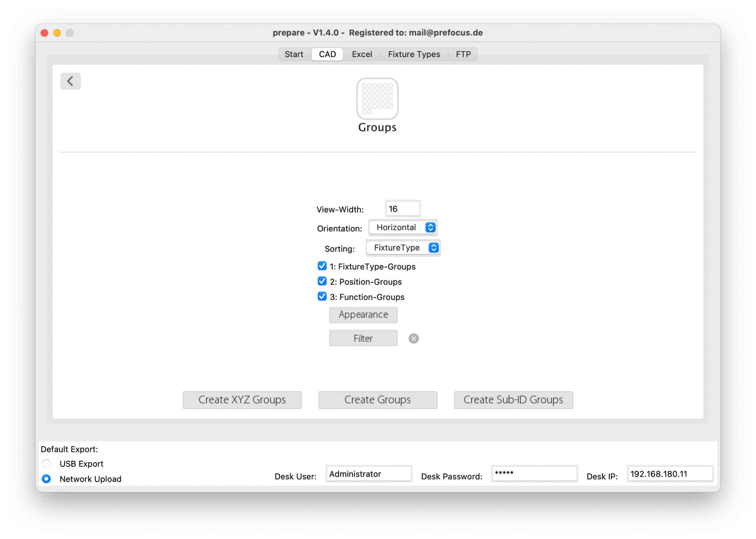Go to the FTP tab
The height and width of the screenshot is (539, 756).
463,54
